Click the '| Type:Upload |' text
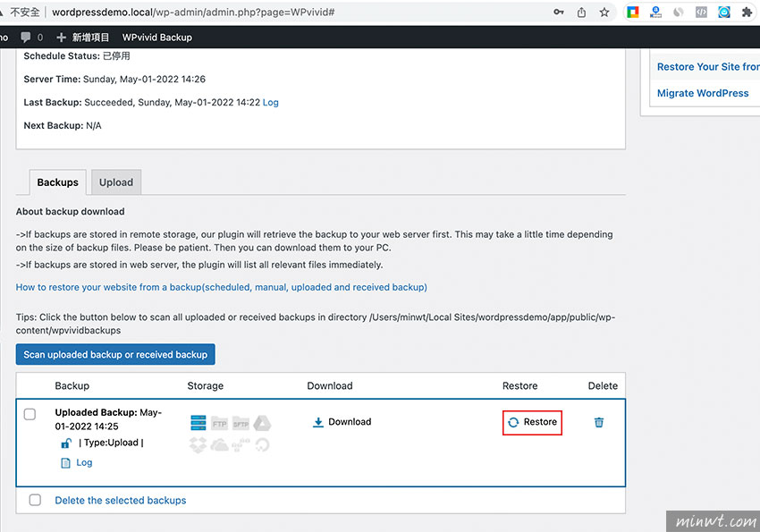Screen dimensions: 760x532 pos(111,443)
